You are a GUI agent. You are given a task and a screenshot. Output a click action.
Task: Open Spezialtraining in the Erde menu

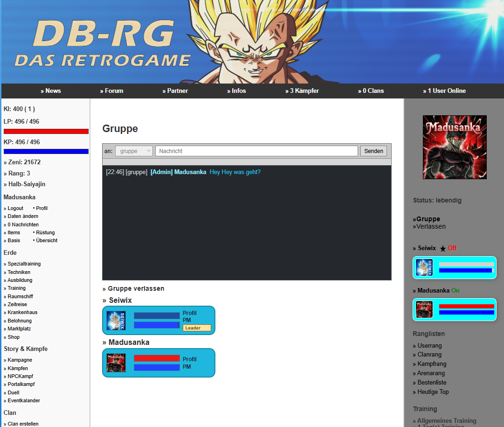[22, 264]
